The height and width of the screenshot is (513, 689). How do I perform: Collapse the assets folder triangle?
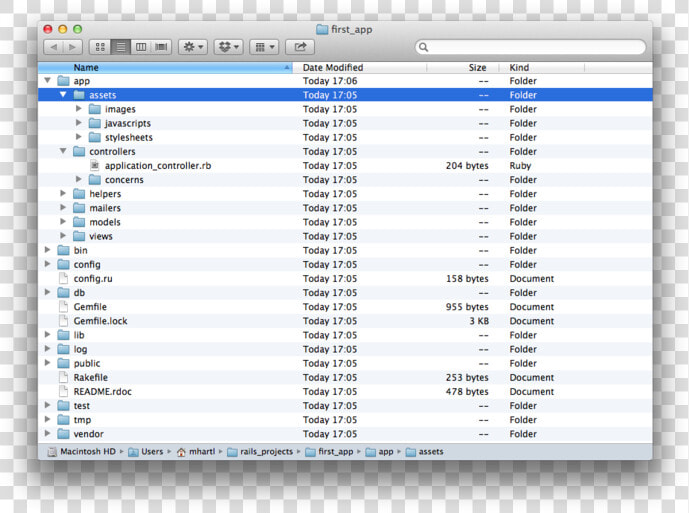point(63,95)
